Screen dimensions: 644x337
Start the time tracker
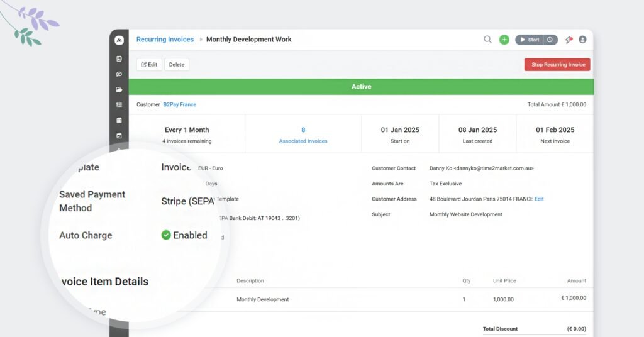click(529, 40)
